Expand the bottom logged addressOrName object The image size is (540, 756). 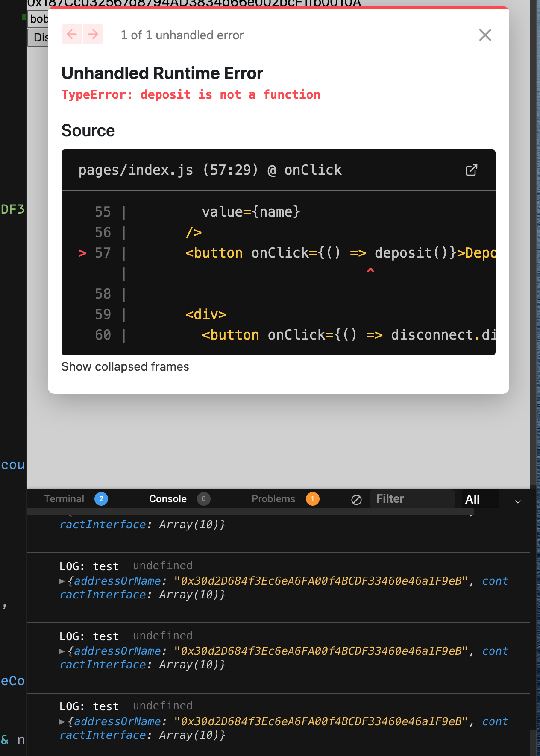(x=62, y=722)
